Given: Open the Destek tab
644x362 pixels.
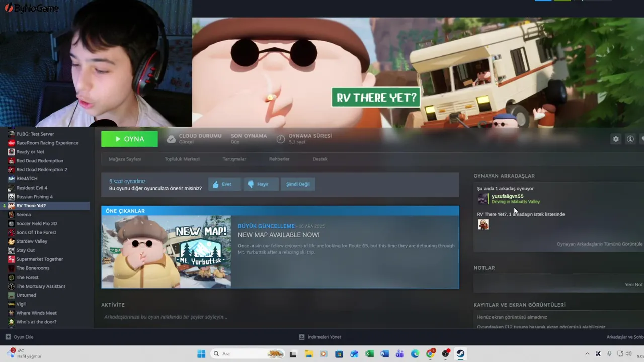Looking at the screenshot, I should [x=320, y=159].
